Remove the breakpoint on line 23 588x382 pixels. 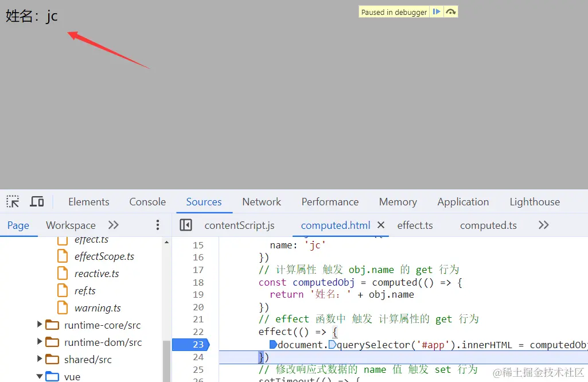pyautogui.click(x=190, y=345)
